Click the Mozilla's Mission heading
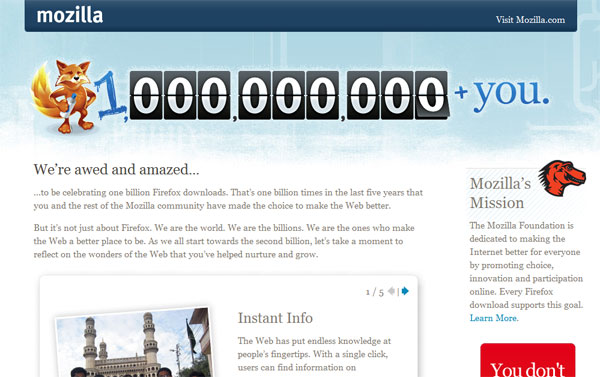The image size is (600, 377). 501,193
